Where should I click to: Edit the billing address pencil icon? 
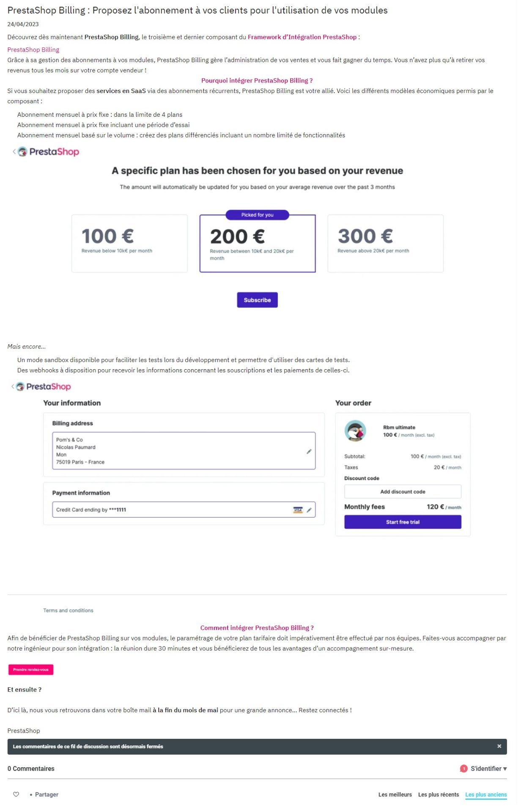click(x=309, y=451)
